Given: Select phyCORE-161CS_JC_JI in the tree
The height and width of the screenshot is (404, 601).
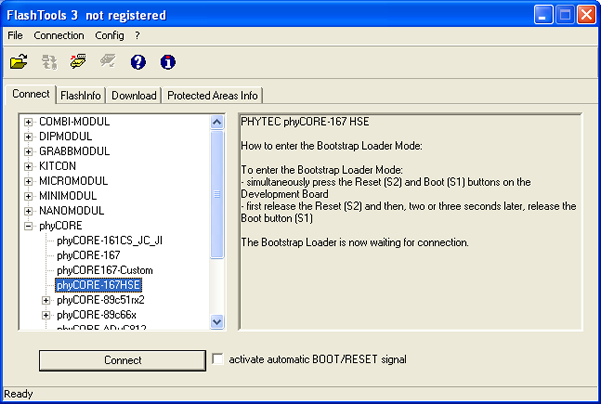Looking at the screenshot, I should 110,240.
